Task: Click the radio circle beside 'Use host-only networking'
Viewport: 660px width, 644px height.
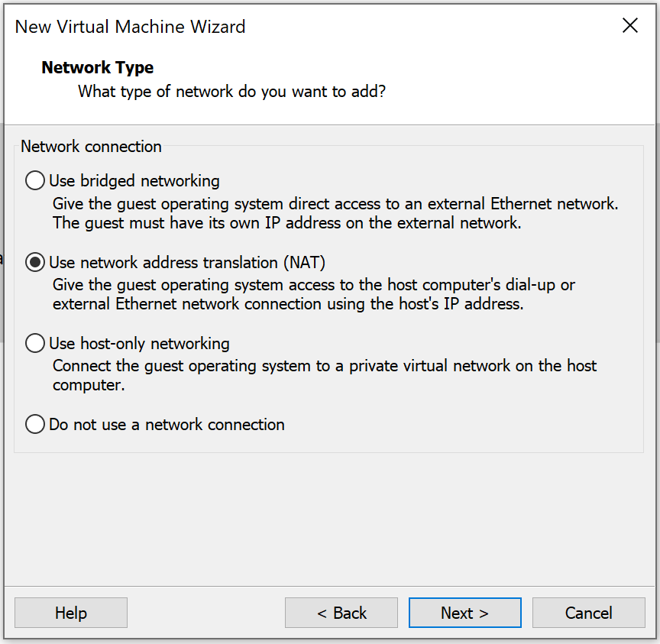Action: click(34, 343)
